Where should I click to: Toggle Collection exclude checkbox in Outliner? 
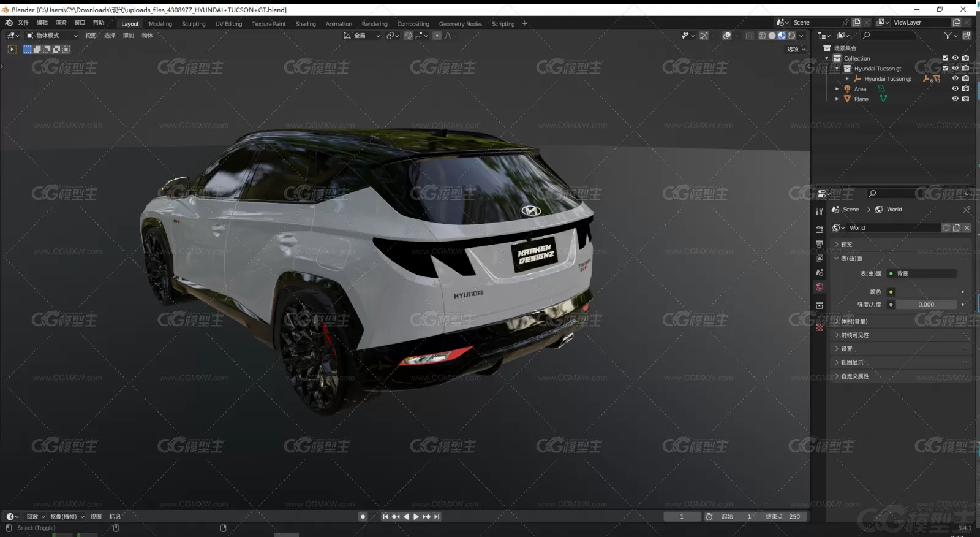click(945, 58)
